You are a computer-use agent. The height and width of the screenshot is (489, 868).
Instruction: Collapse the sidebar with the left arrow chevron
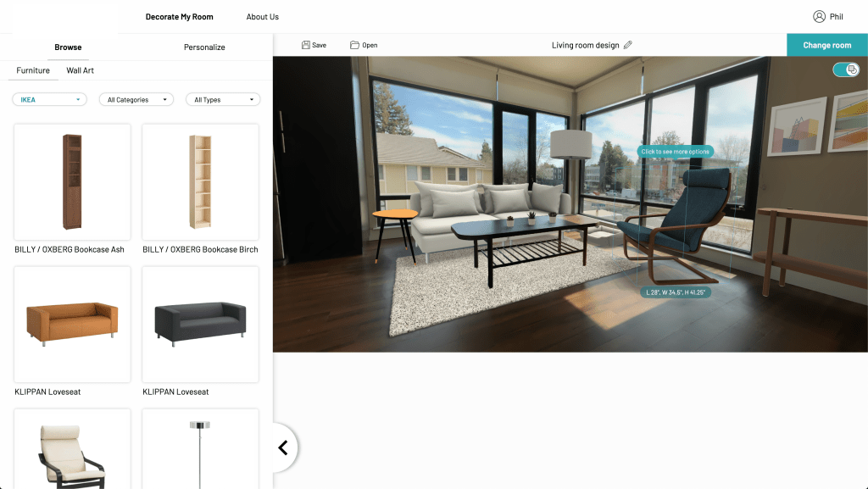(282, 447)
